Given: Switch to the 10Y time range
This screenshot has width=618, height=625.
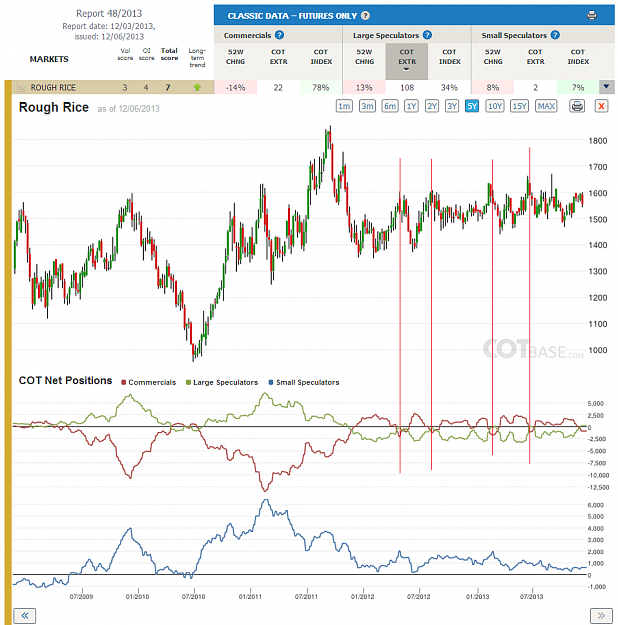Looking at the screenshot, I should point(495,106).
